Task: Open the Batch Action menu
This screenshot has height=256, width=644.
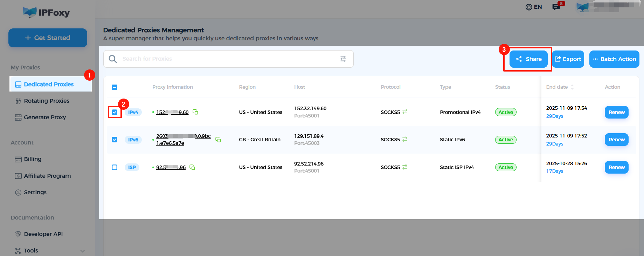Action: pyautogui.click(x=614, y=59)
